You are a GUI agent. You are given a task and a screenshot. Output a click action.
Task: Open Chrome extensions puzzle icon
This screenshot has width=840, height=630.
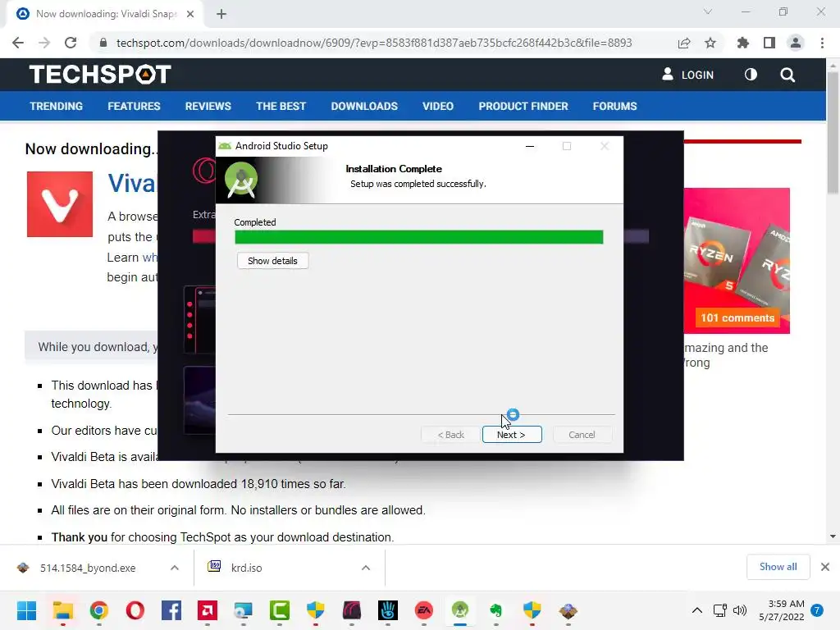[742, 43]
